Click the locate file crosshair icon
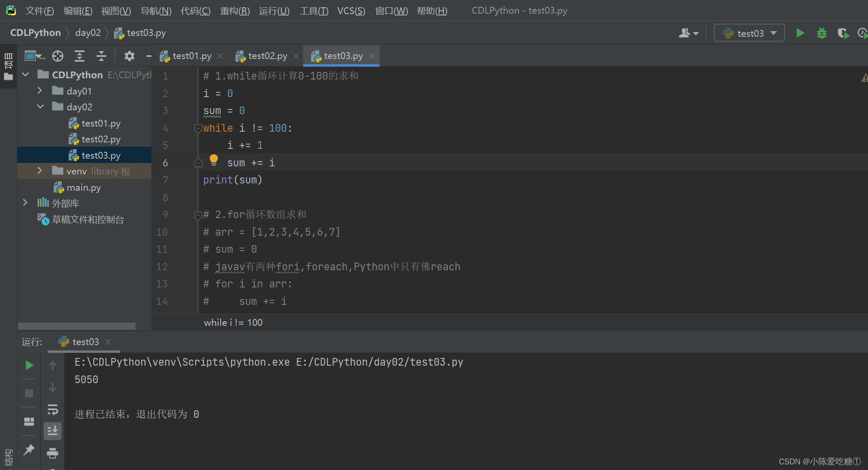 pyautogui.click(x=58, y=56)
